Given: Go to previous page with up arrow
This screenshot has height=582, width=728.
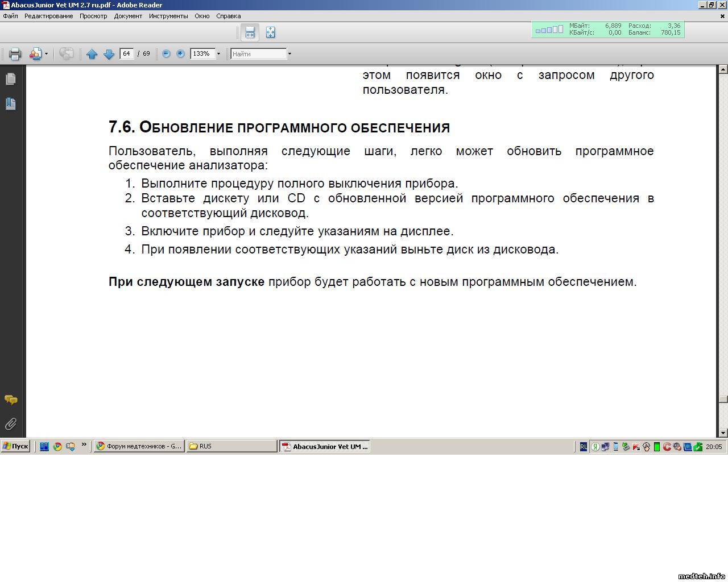Looking at the screenshot, I should click(92, 54).
